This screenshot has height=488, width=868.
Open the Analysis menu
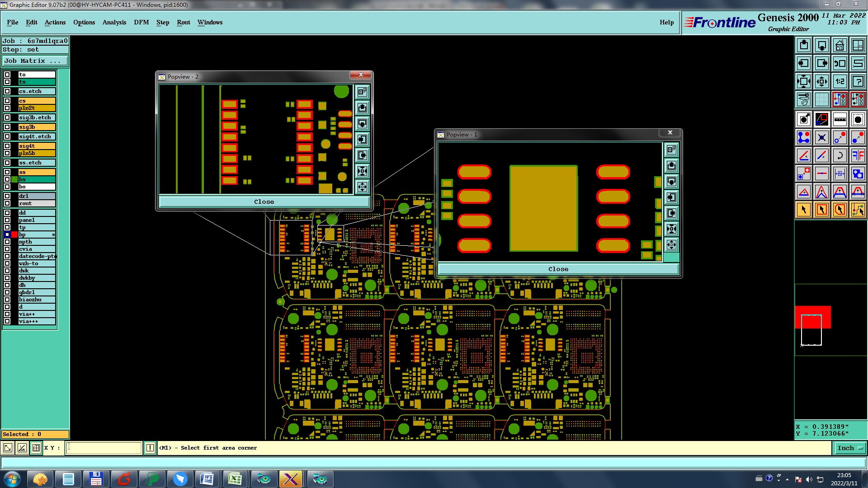[114, 22]
